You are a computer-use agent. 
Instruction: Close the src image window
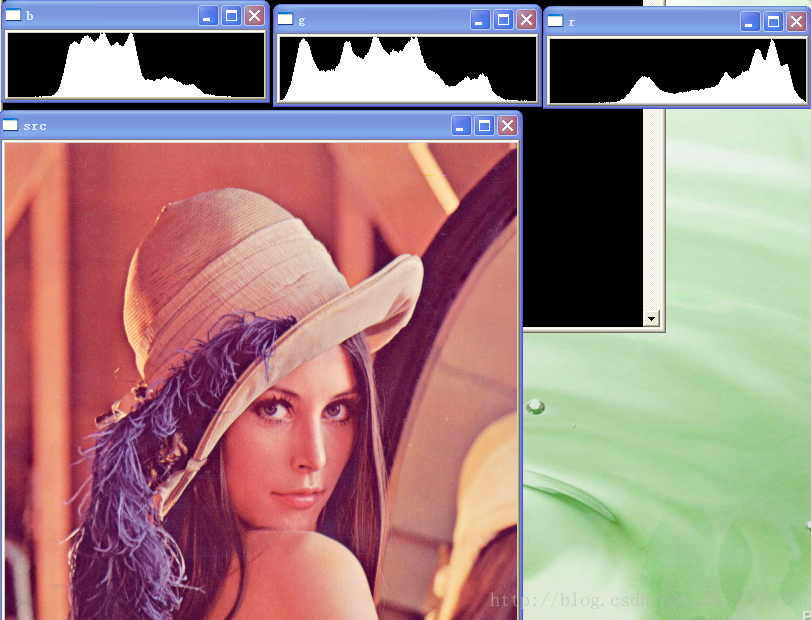(507, 126)
